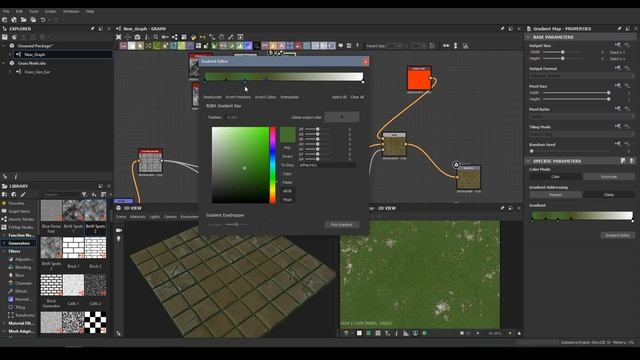
Task: Click the pencil edit icon in Library toolbar
Action: point(23,195)
